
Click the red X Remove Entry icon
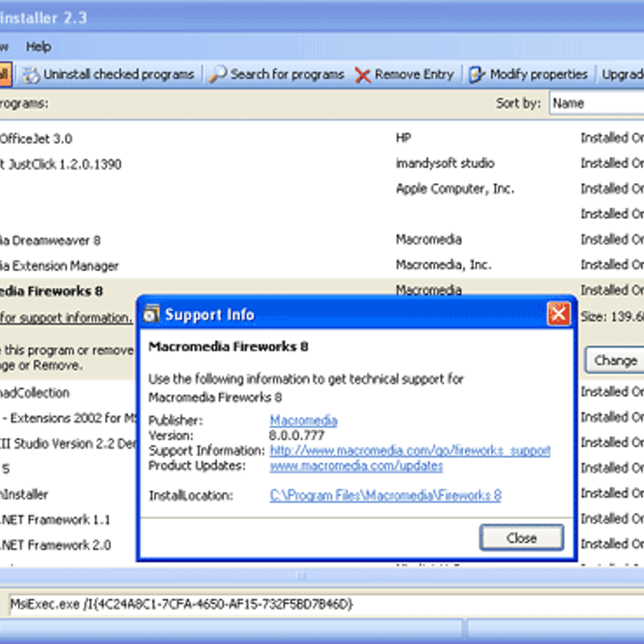tap(363, 75)
